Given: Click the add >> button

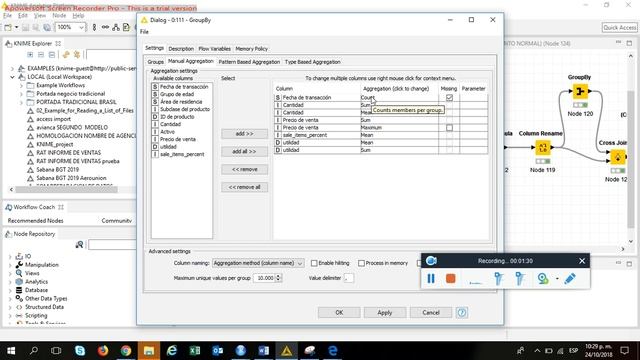Looking at the screenshot, I should 244,133.
